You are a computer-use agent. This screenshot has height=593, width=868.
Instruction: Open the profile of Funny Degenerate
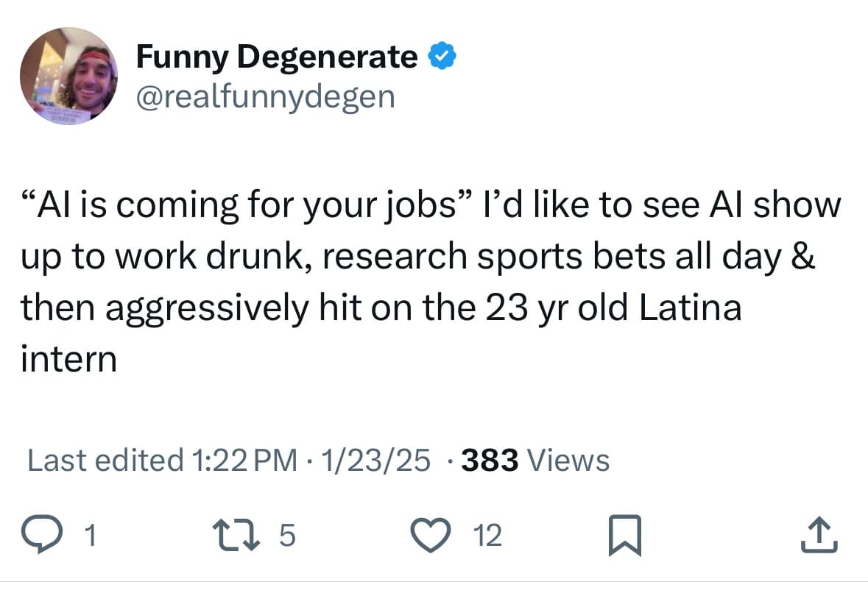[x=276, y=55]
